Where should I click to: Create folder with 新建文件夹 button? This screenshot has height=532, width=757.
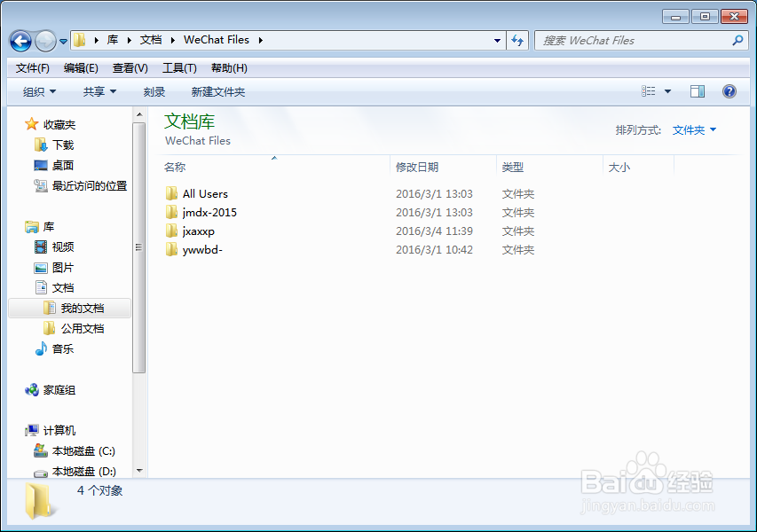[217, 91]
